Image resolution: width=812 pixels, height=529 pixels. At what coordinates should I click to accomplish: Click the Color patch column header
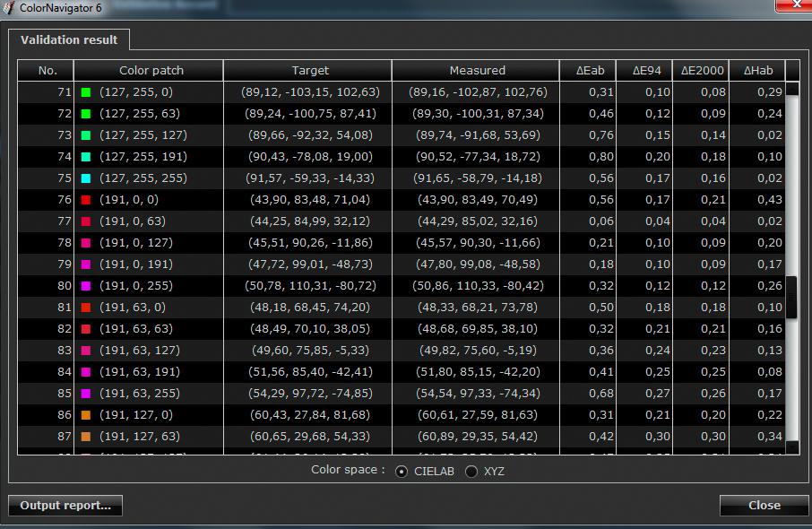coord(149,71)
